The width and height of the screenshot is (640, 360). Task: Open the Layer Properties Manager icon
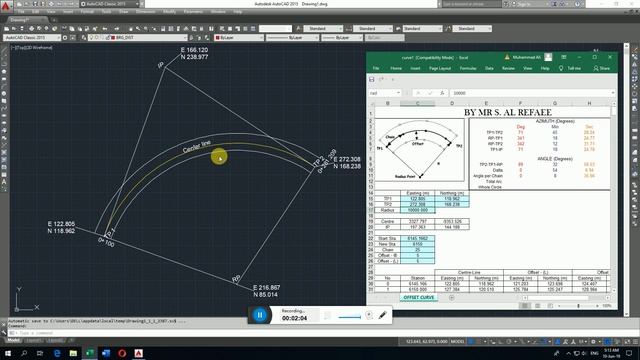tap(84, 38)
